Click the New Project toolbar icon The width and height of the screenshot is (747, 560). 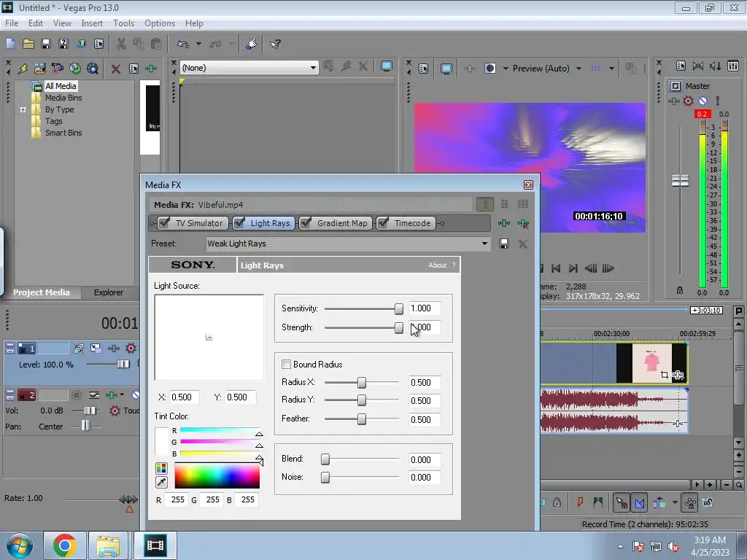pyautogui.click(x=10, y=44)
